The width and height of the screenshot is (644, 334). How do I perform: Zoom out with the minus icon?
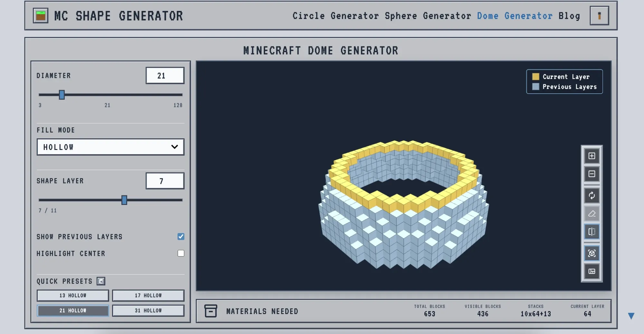coord(592,174)
